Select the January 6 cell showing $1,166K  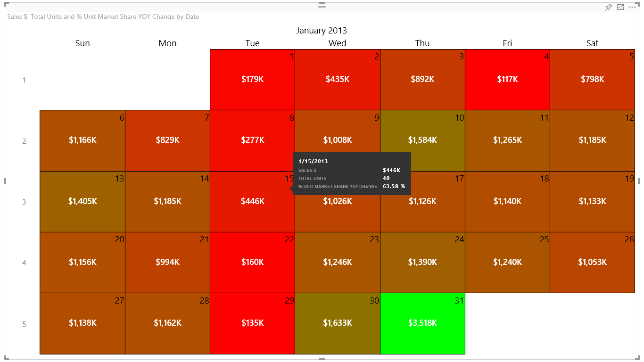pyautogui.click(x=83, y=140)
